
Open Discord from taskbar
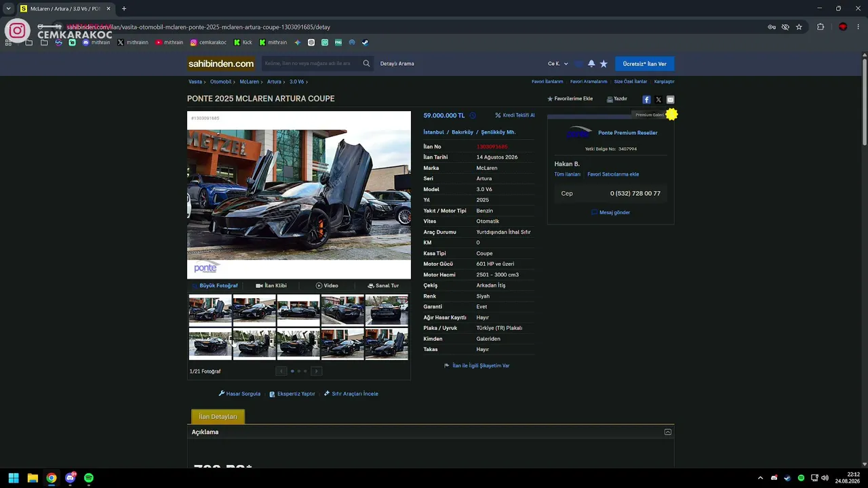tap(70, 478)
